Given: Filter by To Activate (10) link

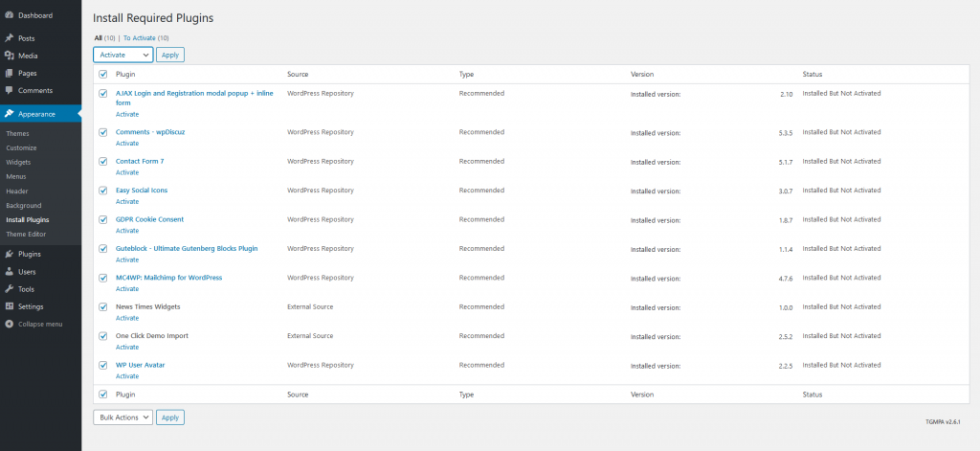Looking at the screenshot, I should pos(146,37).
